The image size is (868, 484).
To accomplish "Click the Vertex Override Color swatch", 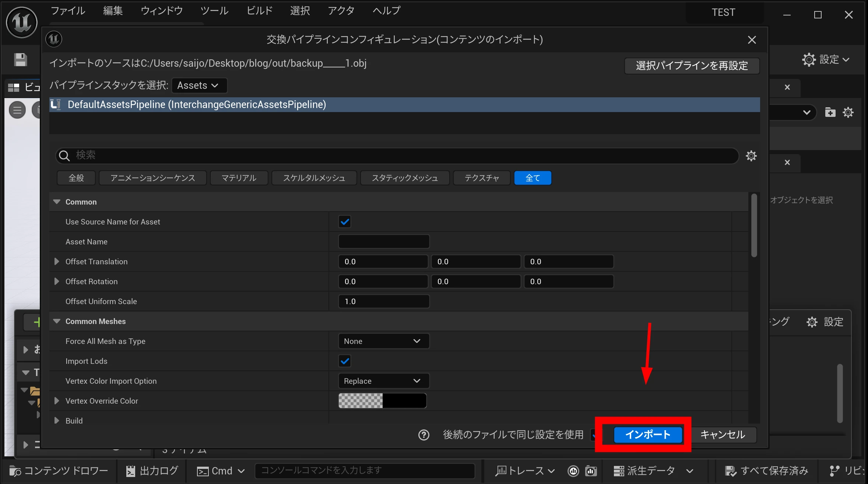I will (x=382, y=401).
